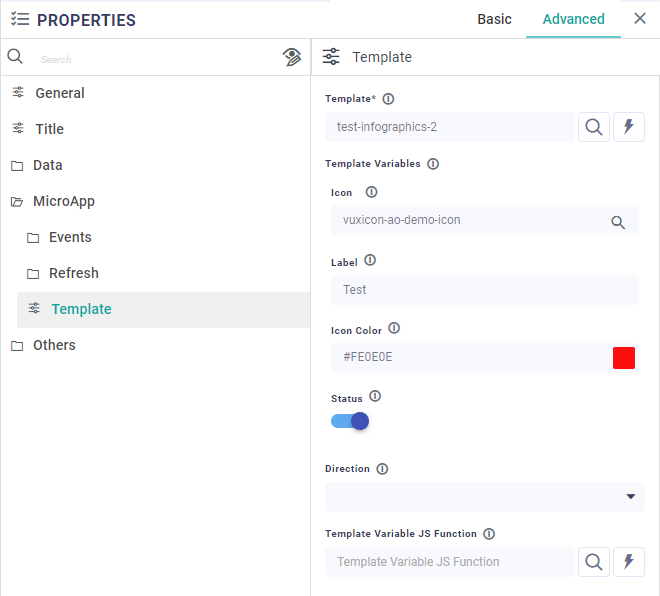660x596 pixels.
Task: Click the info icon next to Direction
Action: (382, 469)
